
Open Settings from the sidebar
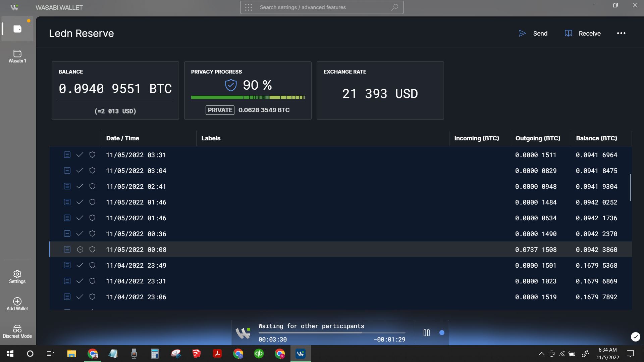point(17,277)
